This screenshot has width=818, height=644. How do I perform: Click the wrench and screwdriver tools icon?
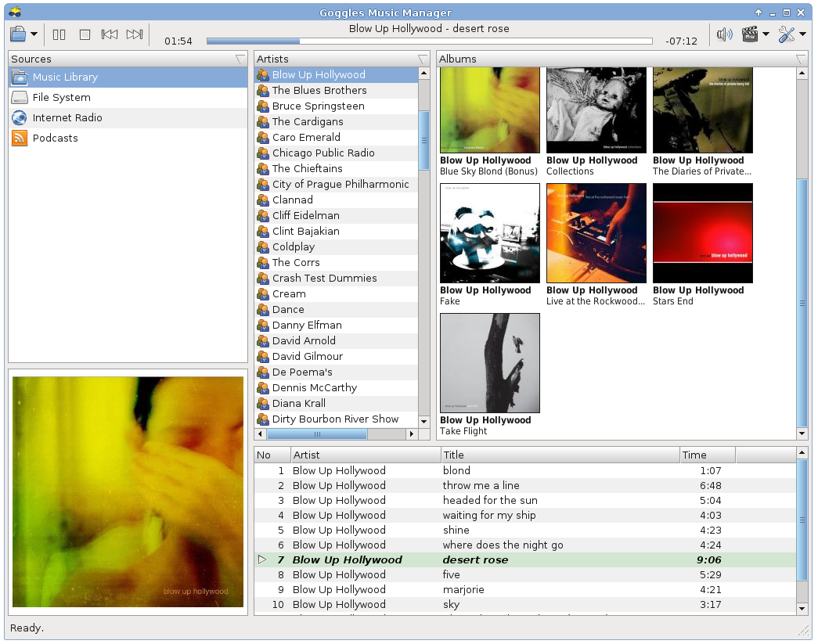[x=787, y=34]
